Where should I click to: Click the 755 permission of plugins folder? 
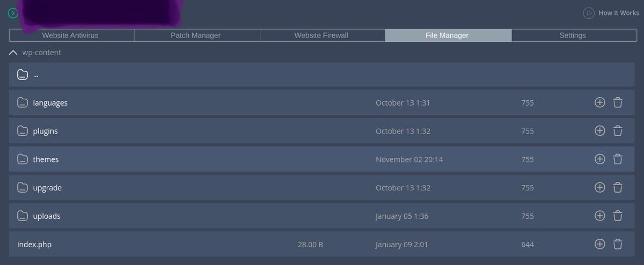(528, 131)
